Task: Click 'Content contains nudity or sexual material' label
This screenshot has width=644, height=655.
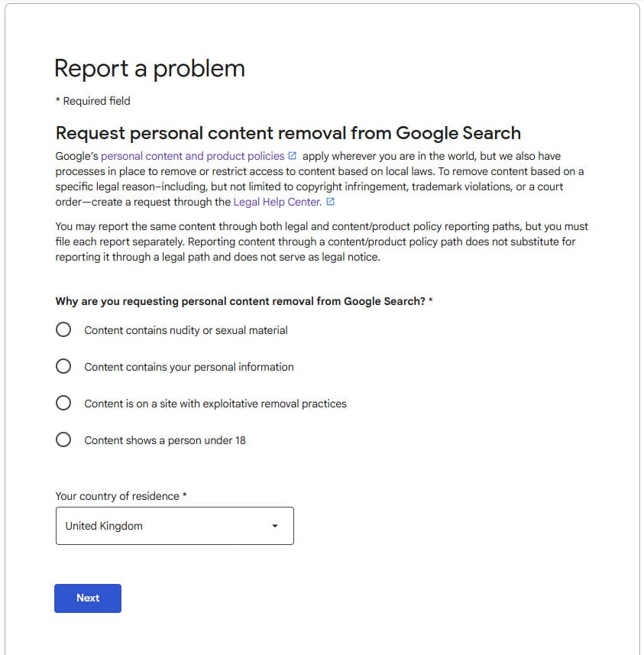Action: click(186, 330)
